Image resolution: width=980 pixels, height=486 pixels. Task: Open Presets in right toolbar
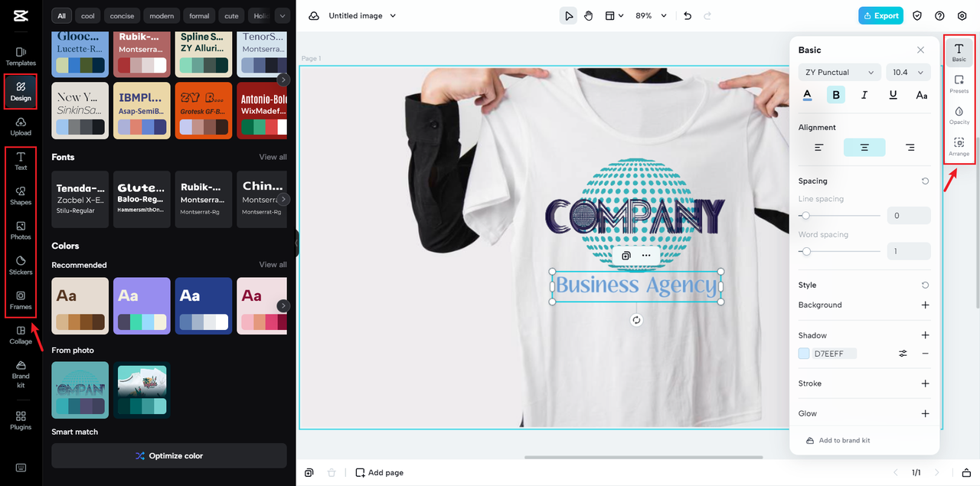tap(959, 83)
